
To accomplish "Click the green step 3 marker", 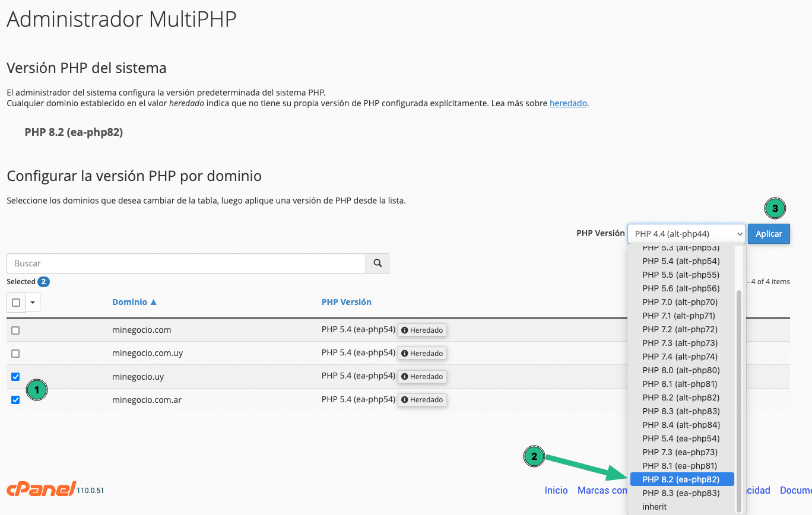I will pos(775,208).
